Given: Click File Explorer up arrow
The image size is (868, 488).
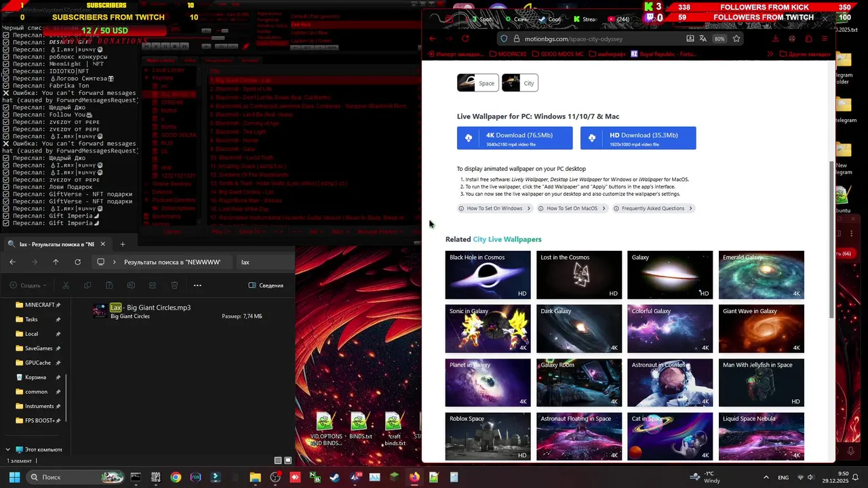Looking at the screenshot, I should pos(56,262).
